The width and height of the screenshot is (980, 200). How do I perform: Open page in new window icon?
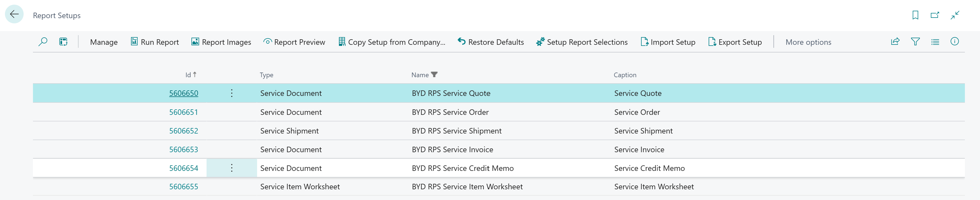pos(935,15)
